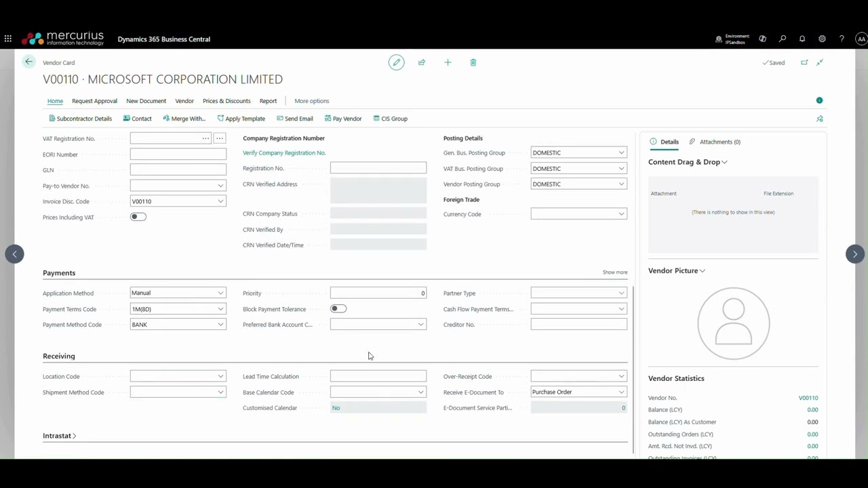Click the back arrow on Vendor Card
This screenshot has height=488, width=868.
28,62
